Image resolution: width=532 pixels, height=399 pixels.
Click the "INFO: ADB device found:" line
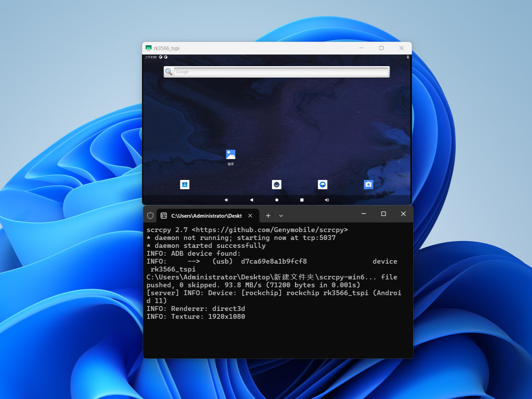[x=194, y=253]
